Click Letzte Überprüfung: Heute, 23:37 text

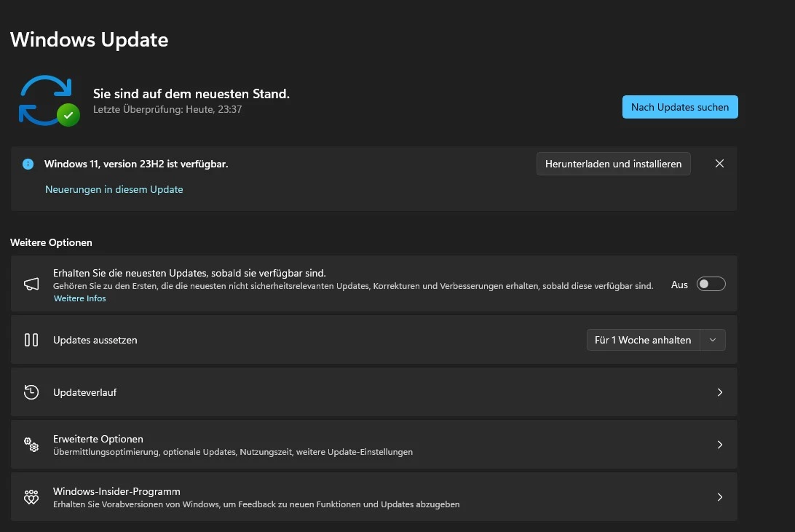click(167, 109)
